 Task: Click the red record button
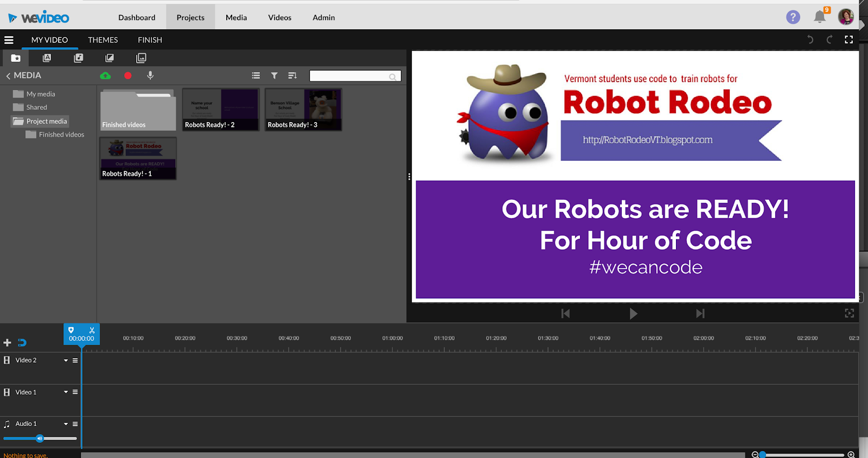128,75
